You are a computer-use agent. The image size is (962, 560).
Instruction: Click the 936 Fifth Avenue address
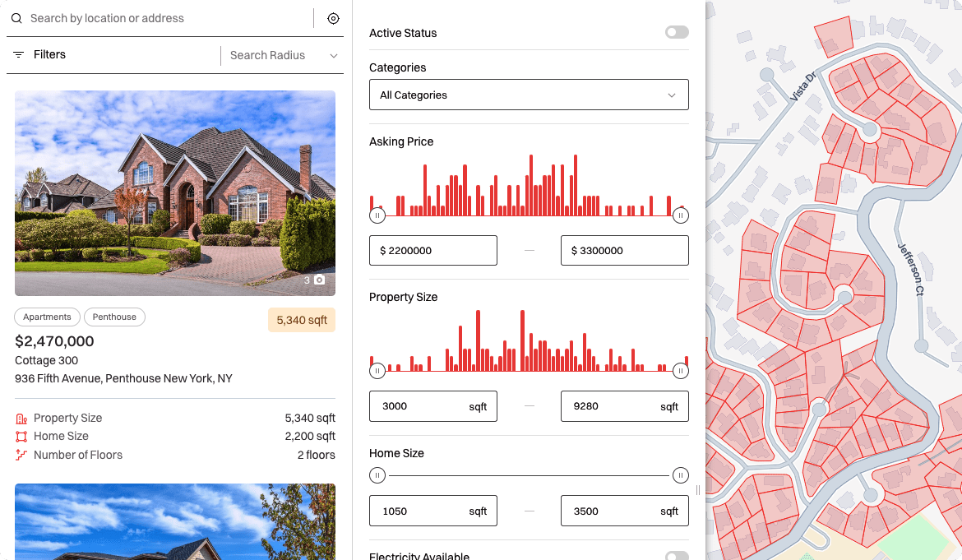coord(123,378)
